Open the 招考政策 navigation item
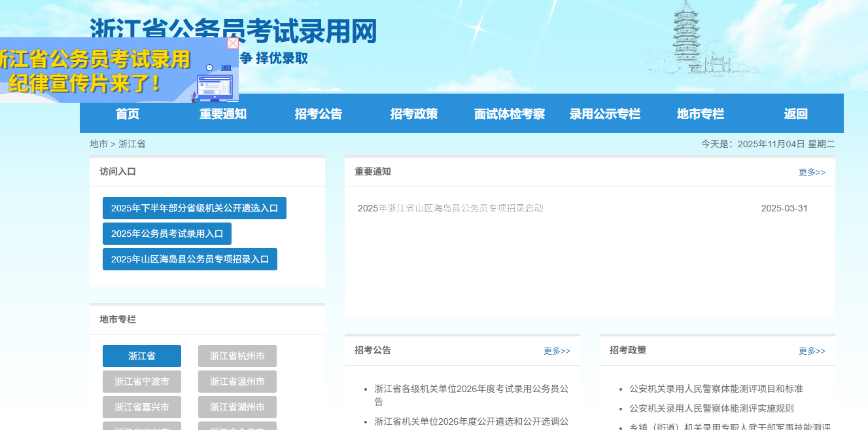 click(x=414, y=113)
